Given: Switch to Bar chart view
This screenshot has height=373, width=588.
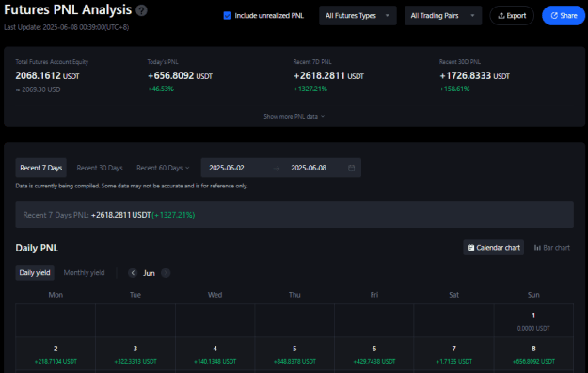Looking at the screenshot, I should pos(552,248).
